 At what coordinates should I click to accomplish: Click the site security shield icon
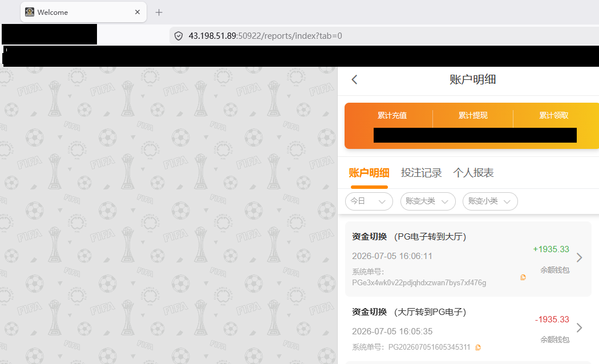pyautogui.click(x=179, y=36)
